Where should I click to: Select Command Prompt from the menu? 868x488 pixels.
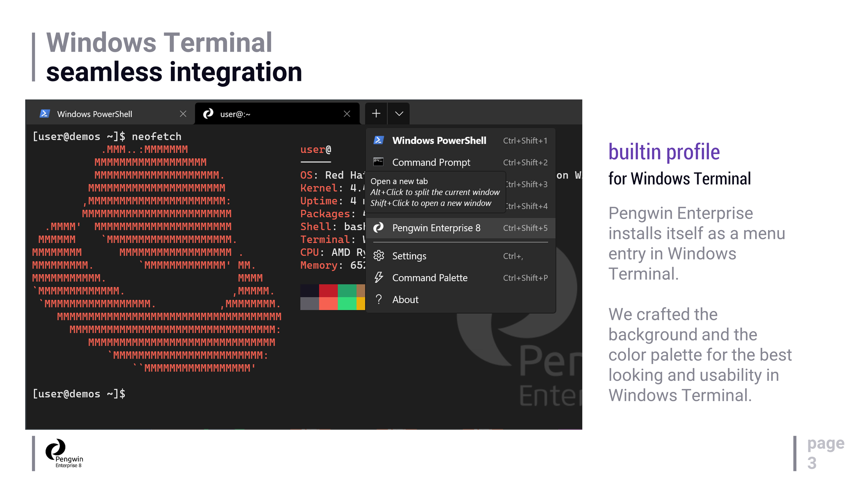pos(431,162)
